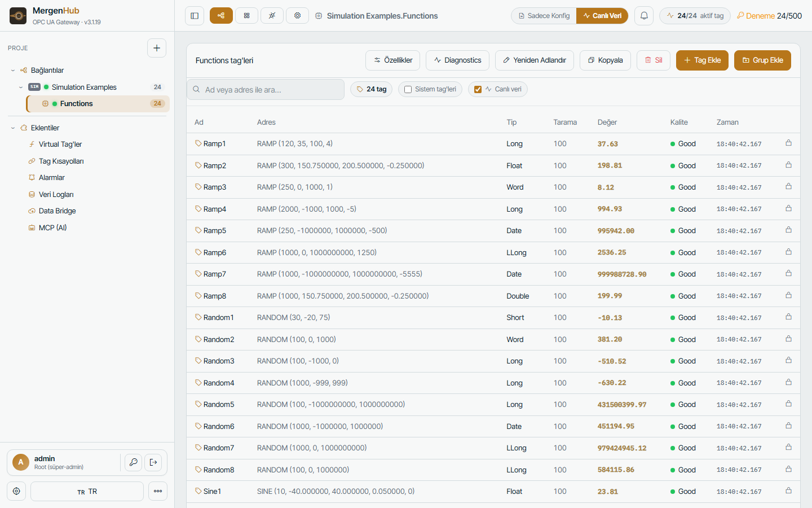Image resolution: width=812 pixels, height=508 pixels.
Task: Toggle the sidebar panel icon
Action: 195,16
